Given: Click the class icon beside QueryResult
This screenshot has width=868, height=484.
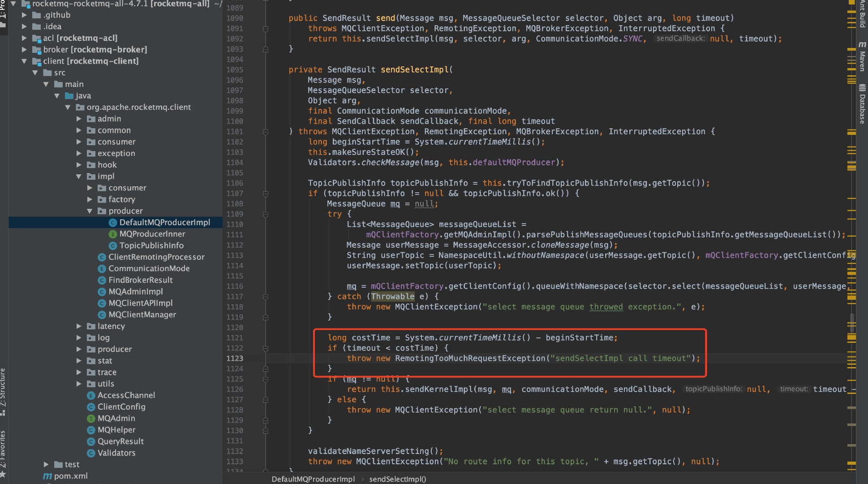Looking at the screenshot, I should point(91,441).
